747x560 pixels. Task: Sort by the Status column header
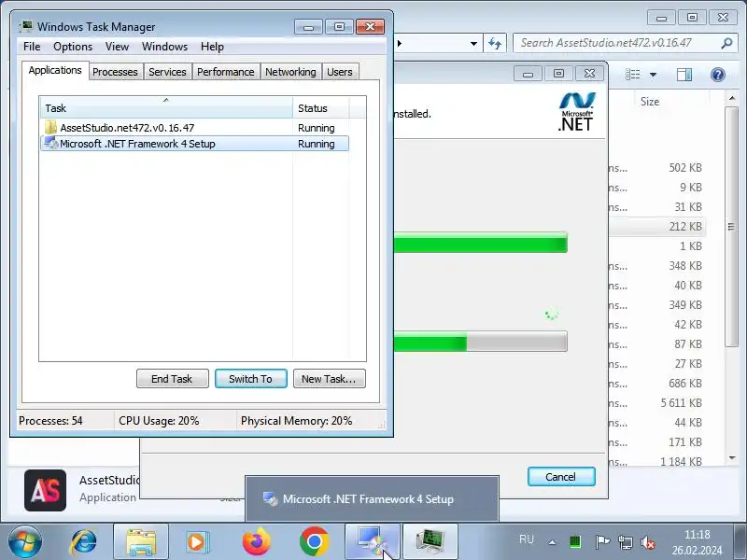point(320,108)
